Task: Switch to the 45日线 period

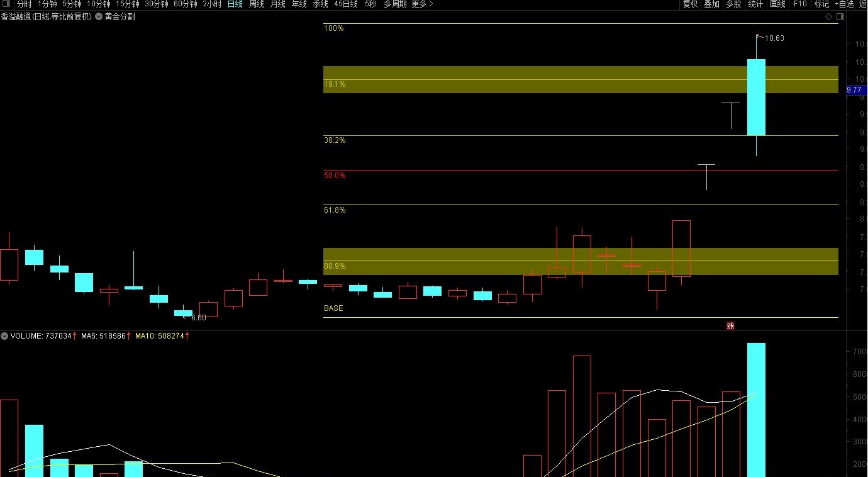Action: pos(345,4)
